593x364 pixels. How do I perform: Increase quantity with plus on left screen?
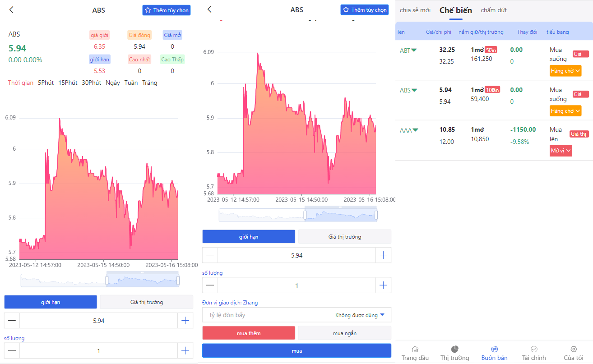click(x=185, y=350)
